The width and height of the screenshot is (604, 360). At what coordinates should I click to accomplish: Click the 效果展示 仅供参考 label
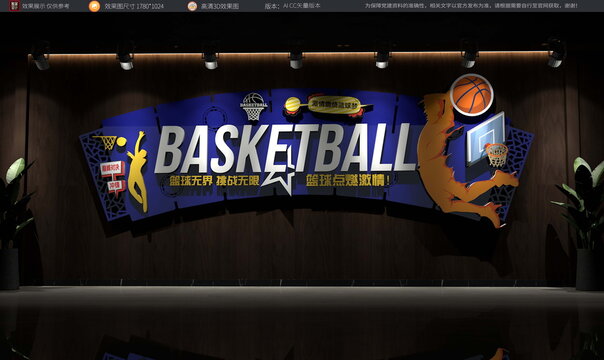tap(46, 6)
